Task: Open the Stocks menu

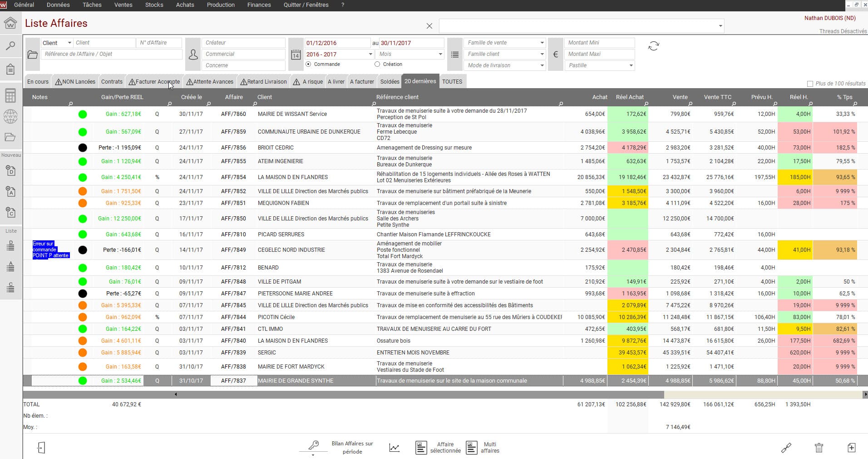Action: pos(154,5)
